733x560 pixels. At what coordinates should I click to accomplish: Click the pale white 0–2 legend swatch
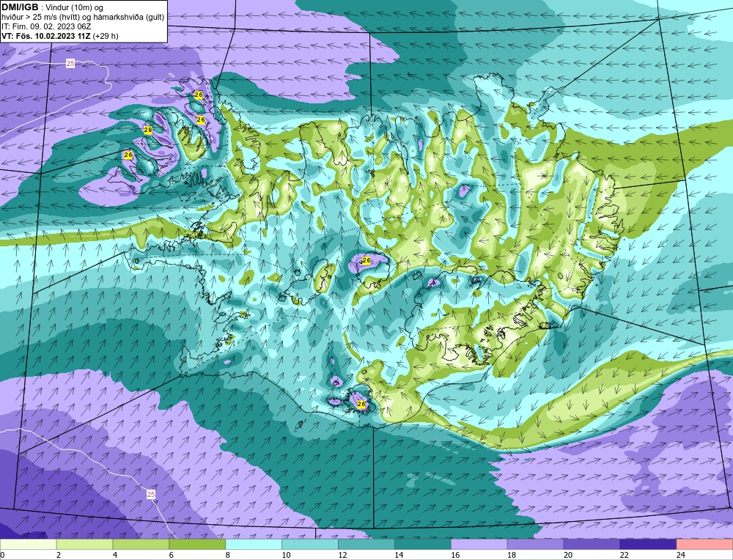click(x=28, y=545)
